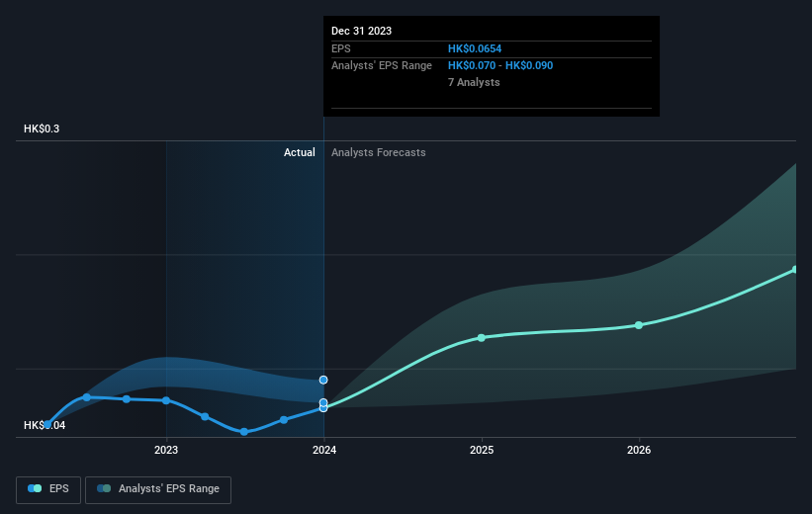
Task: Click the 2023 x-axis label
Action: pos(166,450)
